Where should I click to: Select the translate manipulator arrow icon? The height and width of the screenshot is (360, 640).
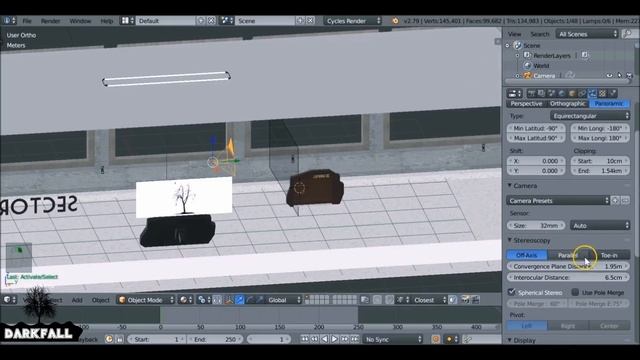point(240,300)
